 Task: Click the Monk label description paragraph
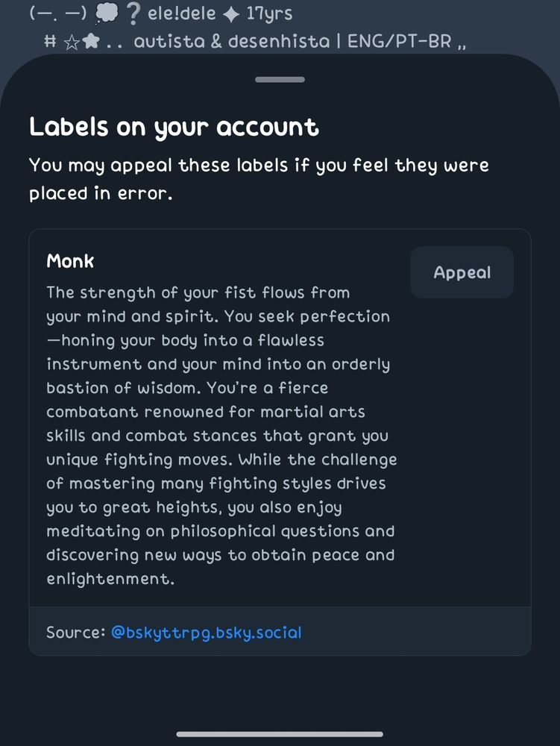pyautogui.click(x=221, y=435)
